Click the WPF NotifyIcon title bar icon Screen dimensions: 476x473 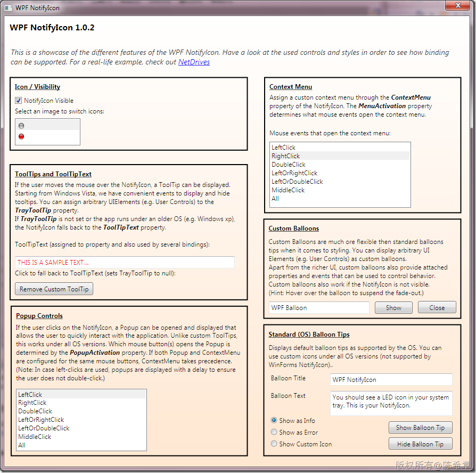click(9, 8)
